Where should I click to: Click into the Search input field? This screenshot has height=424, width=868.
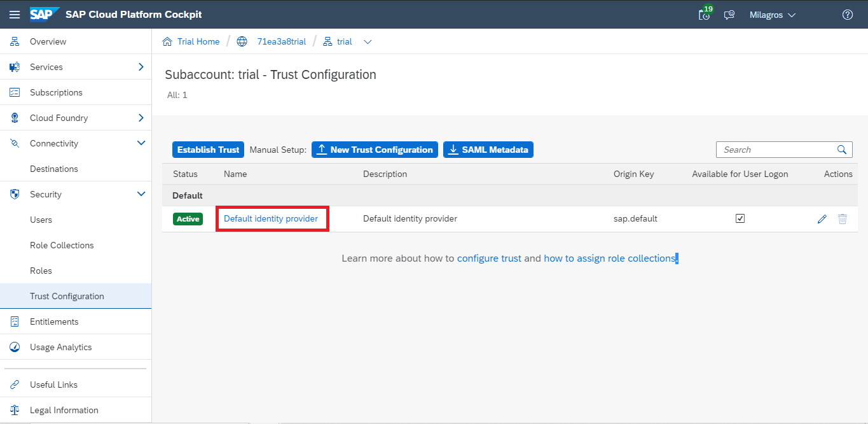click(x=776, y=150)
